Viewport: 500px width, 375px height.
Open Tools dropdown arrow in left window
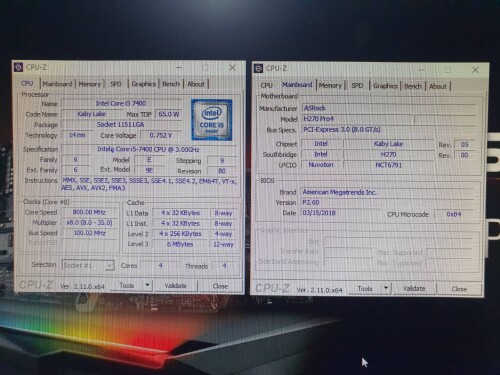pyautogui.click(x=147, y=285)
